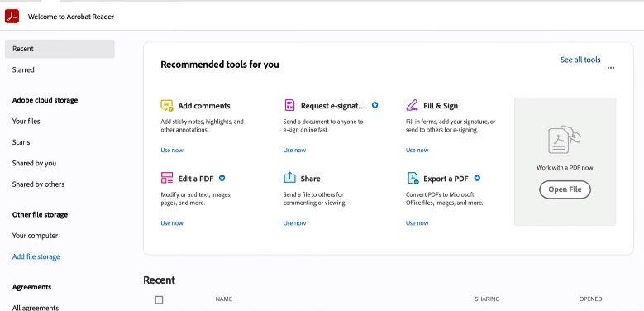
Task: Click the Fill & Sign pen icon
Action: click(412, 105)
